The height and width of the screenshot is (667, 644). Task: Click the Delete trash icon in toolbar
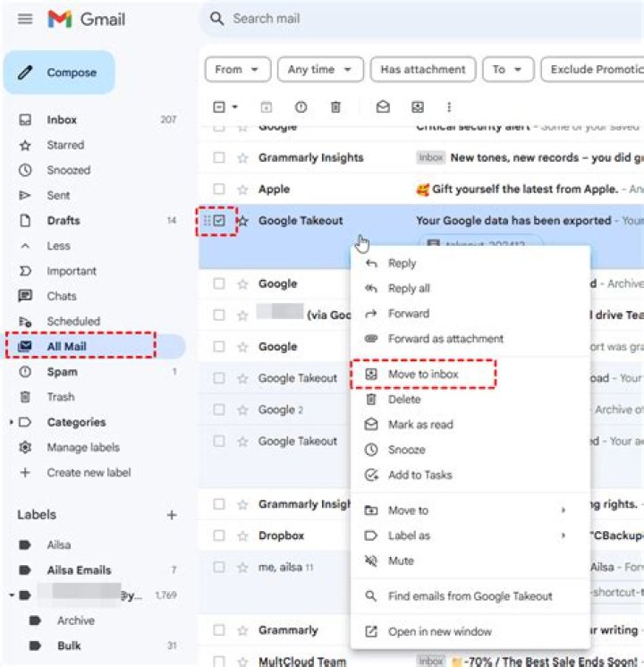(x=335, y=107)
